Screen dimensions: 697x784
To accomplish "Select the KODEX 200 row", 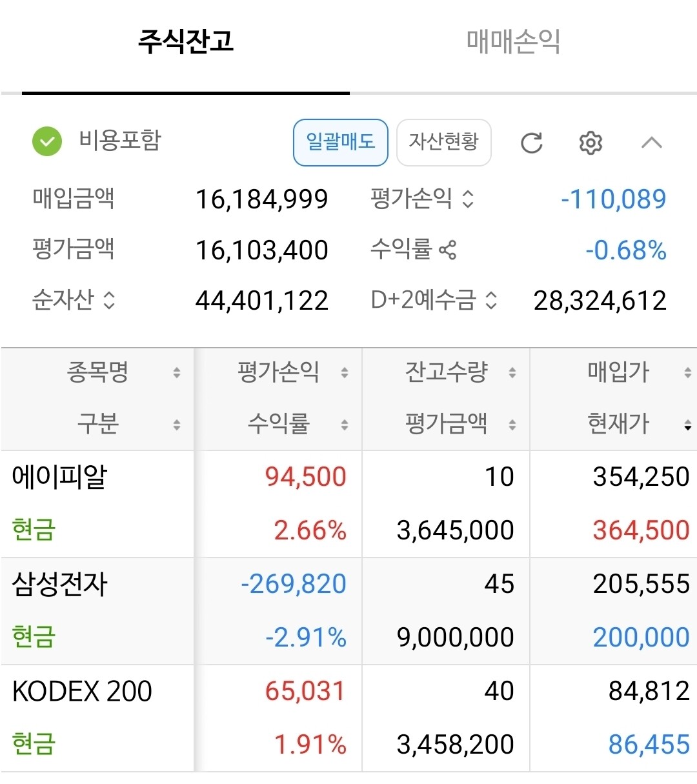I will click(348, 718).
